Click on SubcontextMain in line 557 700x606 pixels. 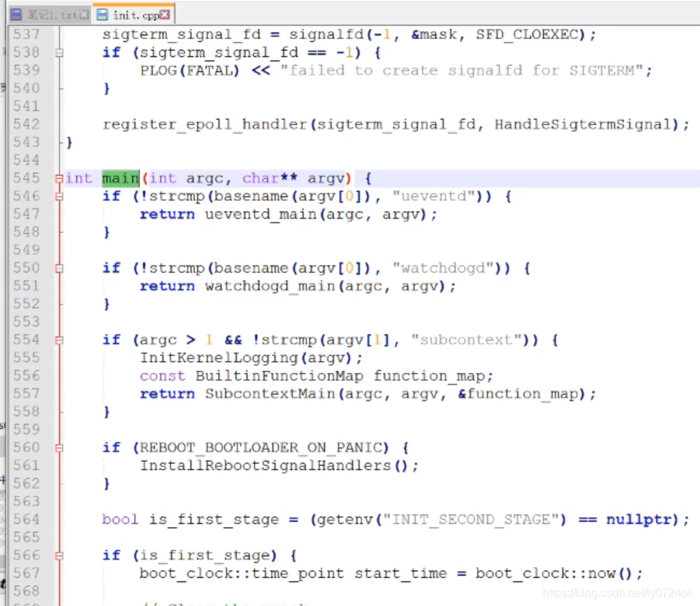coord(270,394)
